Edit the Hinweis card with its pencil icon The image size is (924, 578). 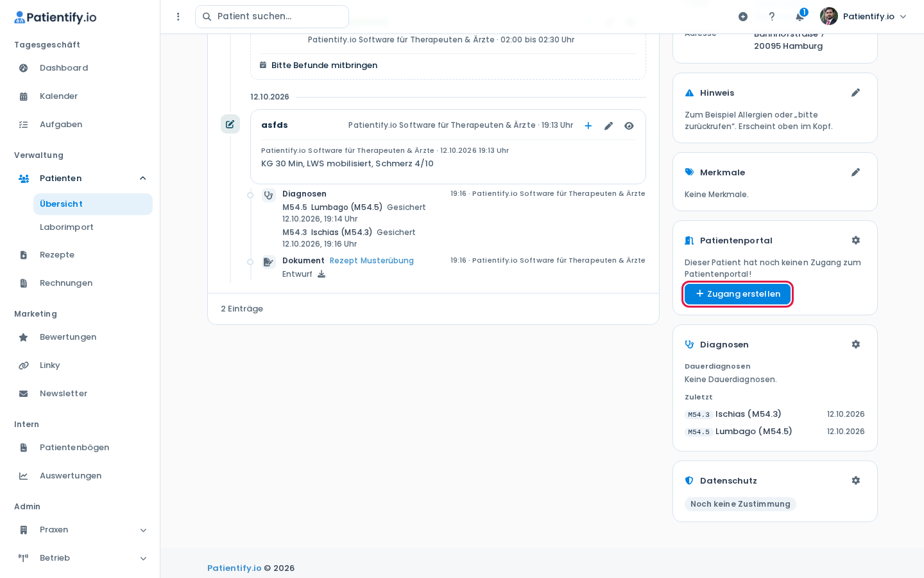tap(855, 93)
